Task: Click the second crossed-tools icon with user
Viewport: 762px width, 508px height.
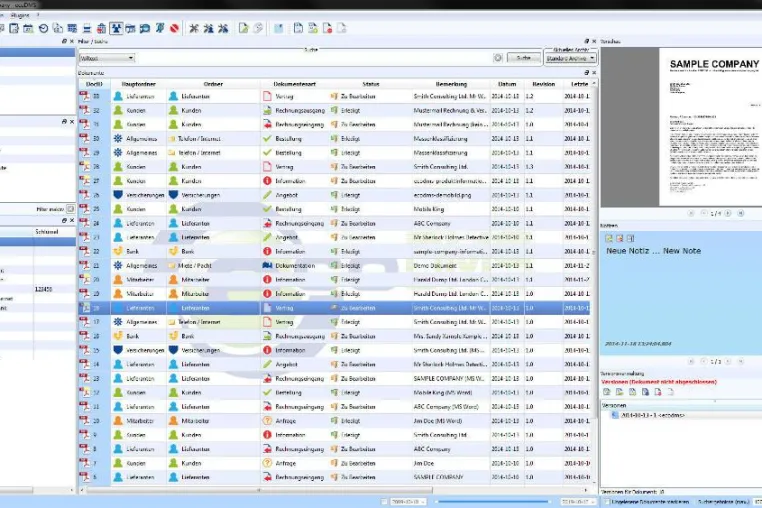Action: 208,28
